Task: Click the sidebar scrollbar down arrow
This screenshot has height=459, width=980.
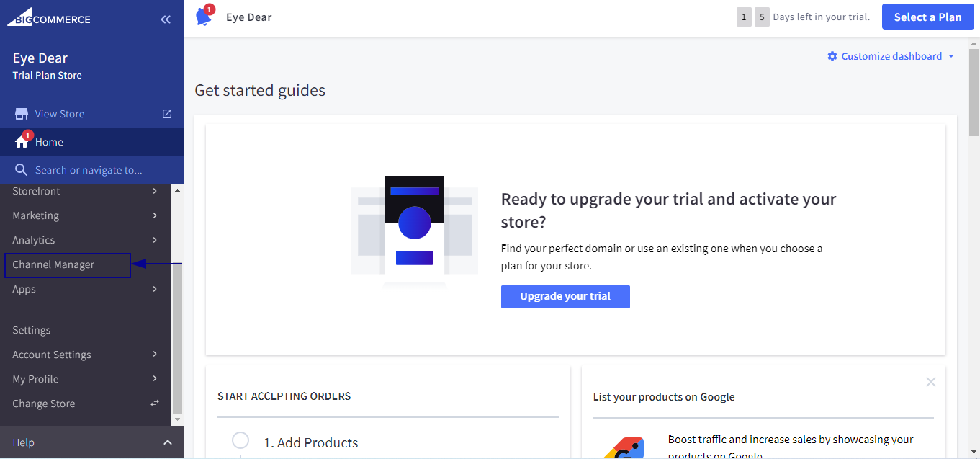Action: [x=177, y=419]
